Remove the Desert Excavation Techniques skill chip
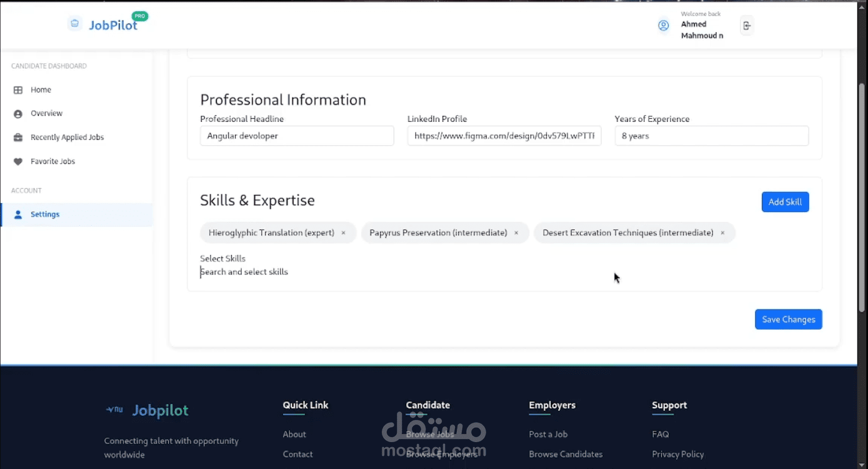The width and height of the screenshot is (868, 469). click(722, 233)
